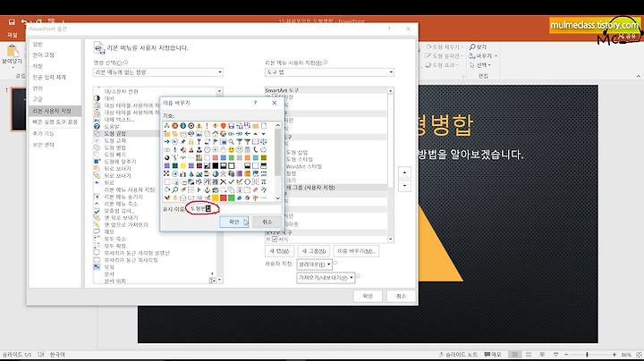
Task: Choose the yellow warning triangle symbol
Action: coord(199,125)
